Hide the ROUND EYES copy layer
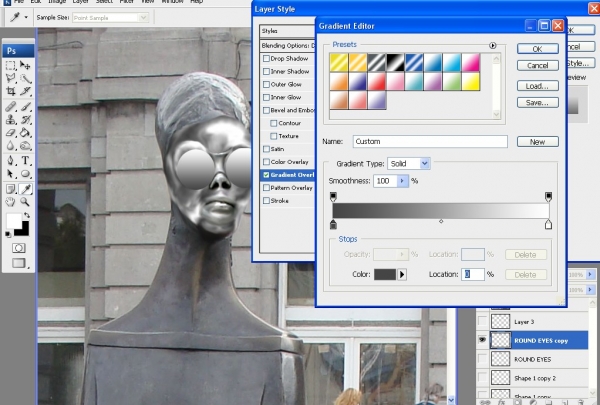The width and height of the screenshot is (600, 405). tap(483, 340)
